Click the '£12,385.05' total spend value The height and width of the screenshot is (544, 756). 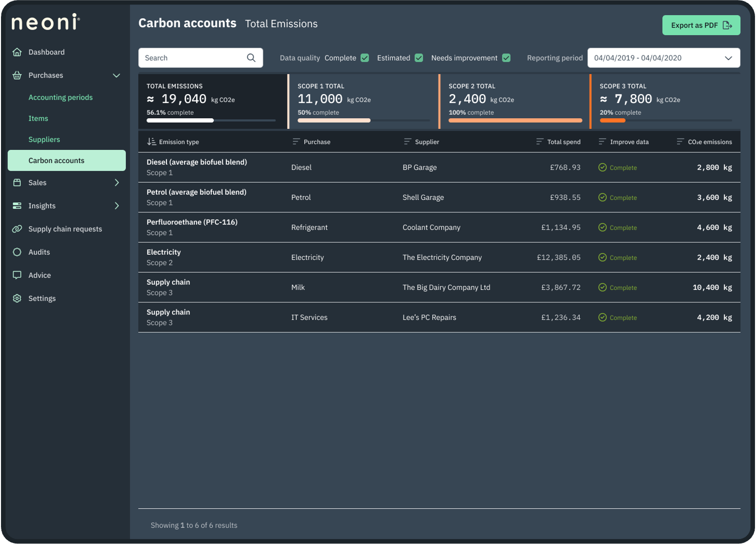click(x=558, y=258)
